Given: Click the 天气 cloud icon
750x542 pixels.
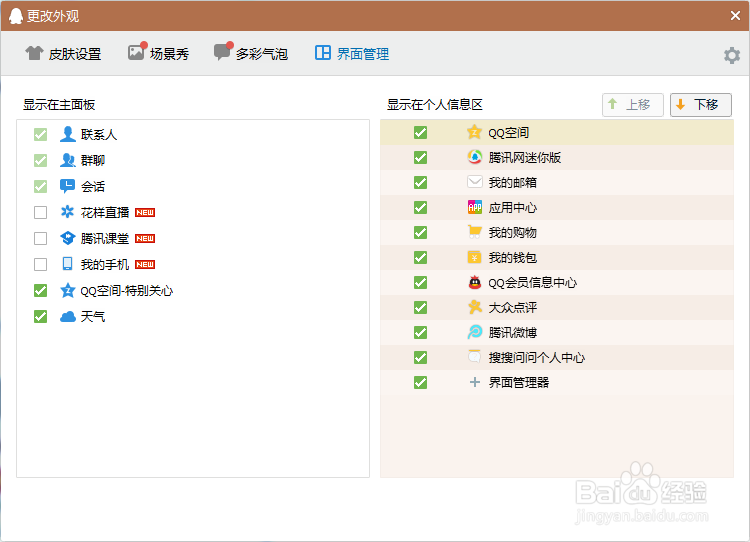Looking at the screenshot, I should [67, 316].
